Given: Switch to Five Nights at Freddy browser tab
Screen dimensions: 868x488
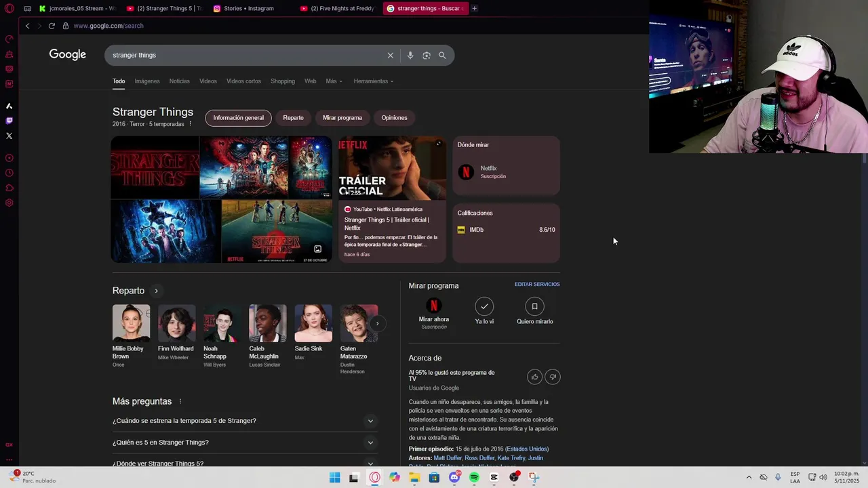Looking at the screenshot, I should click(337, 8).
